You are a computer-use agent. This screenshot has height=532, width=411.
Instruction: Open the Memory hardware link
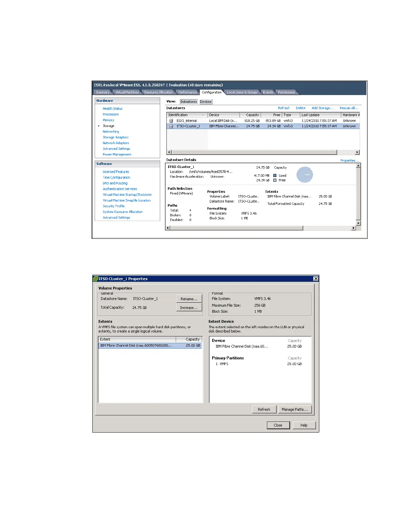point(108,120)
